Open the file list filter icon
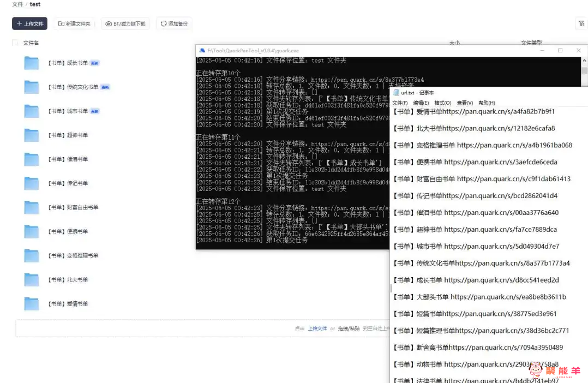 (581, 23)
